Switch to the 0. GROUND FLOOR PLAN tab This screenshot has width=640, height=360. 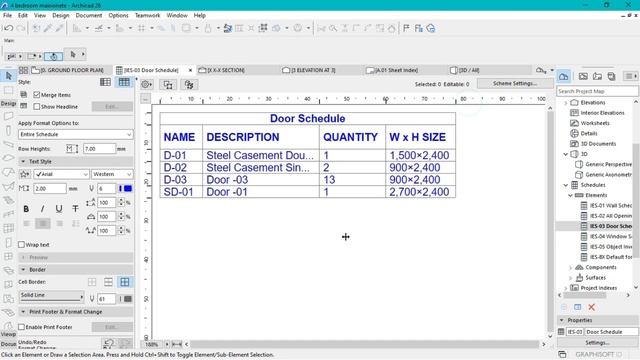click(71, 70)
